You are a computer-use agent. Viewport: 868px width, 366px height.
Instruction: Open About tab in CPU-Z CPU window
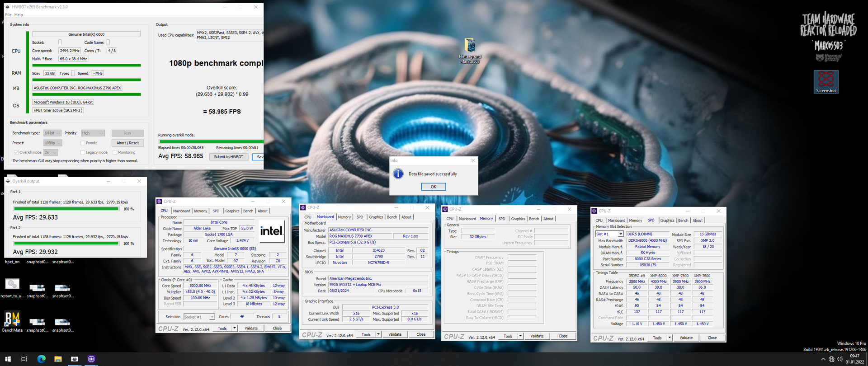(x=263, y=211)
